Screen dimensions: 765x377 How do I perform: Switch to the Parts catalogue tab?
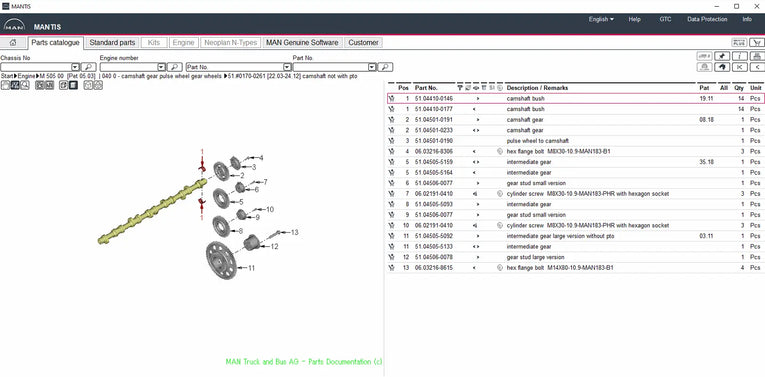coord(55,42)
